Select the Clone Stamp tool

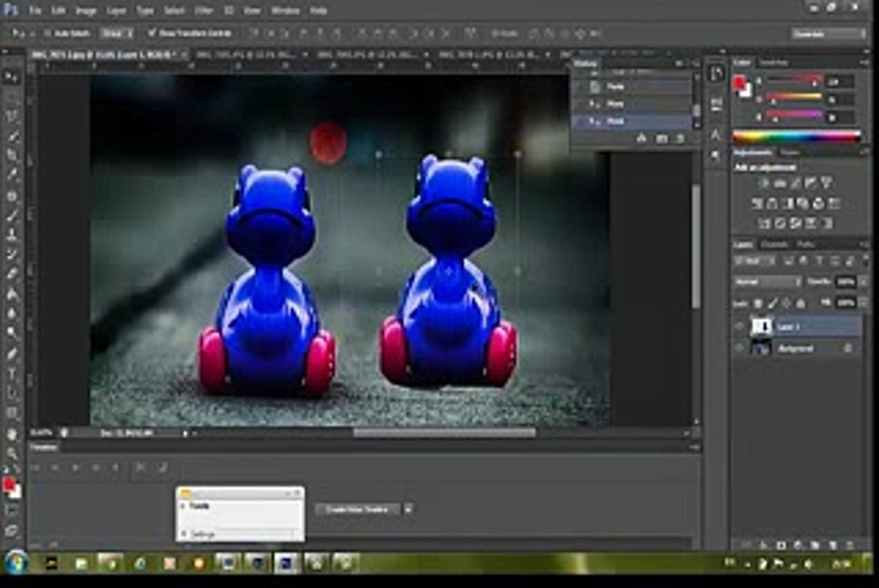[11, 235]
